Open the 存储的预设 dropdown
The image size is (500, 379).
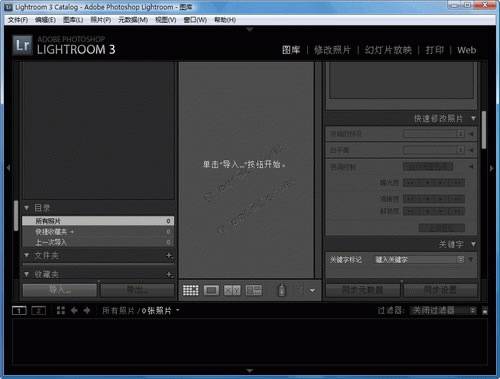(434, 134)
